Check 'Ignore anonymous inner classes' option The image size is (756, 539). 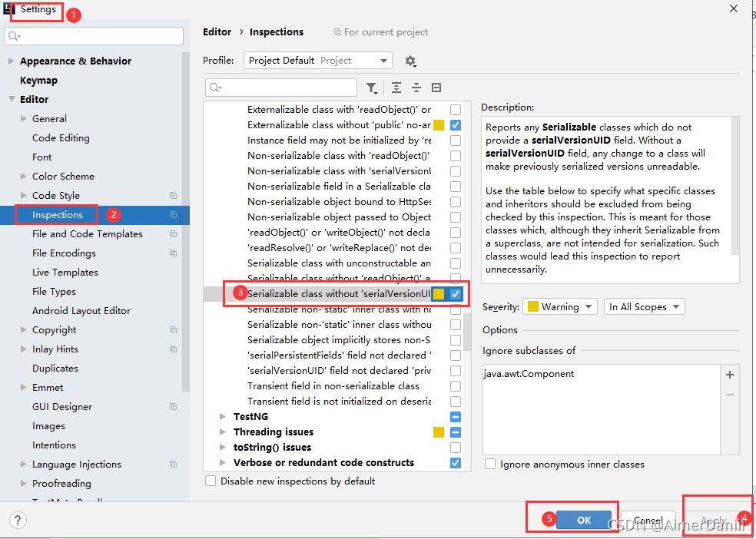490,465
